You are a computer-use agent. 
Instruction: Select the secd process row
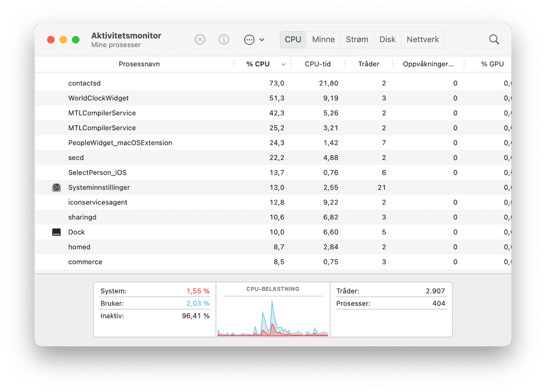[x=273, y=158]
